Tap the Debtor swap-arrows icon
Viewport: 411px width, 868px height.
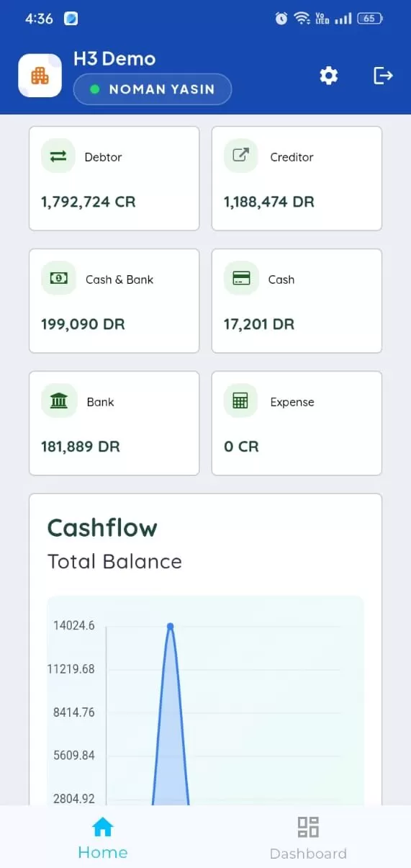[58, 156]
